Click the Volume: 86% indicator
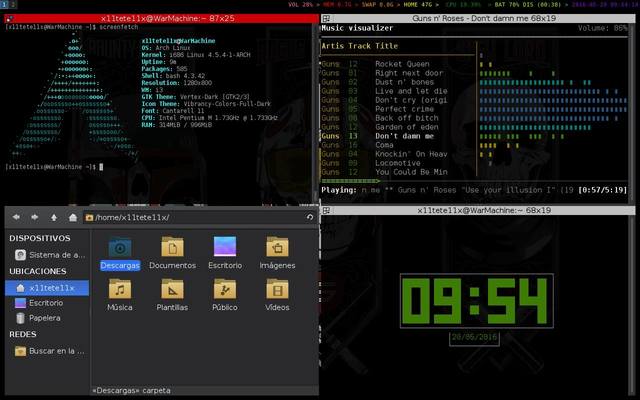This screenshot has height=400, width=640. (x=602, y=28)
